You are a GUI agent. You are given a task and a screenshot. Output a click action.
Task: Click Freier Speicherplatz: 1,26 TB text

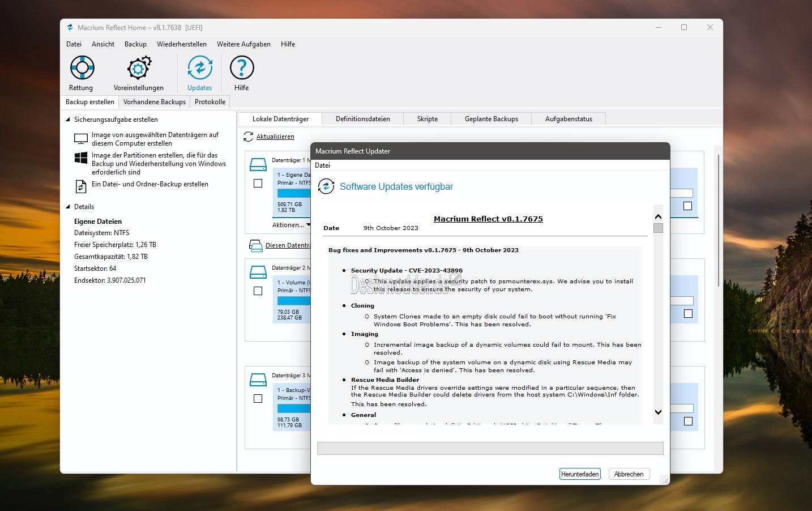pos(115,245)
